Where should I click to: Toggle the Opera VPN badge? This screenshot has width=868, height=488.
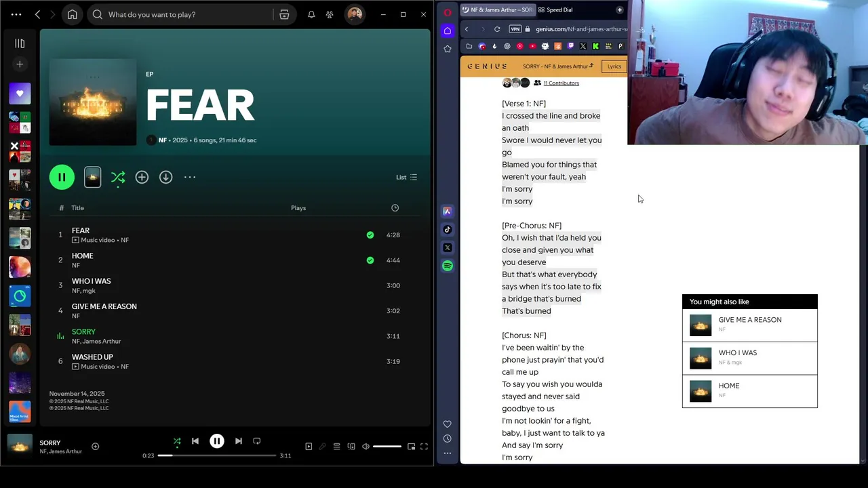click(x=515, y=29)
